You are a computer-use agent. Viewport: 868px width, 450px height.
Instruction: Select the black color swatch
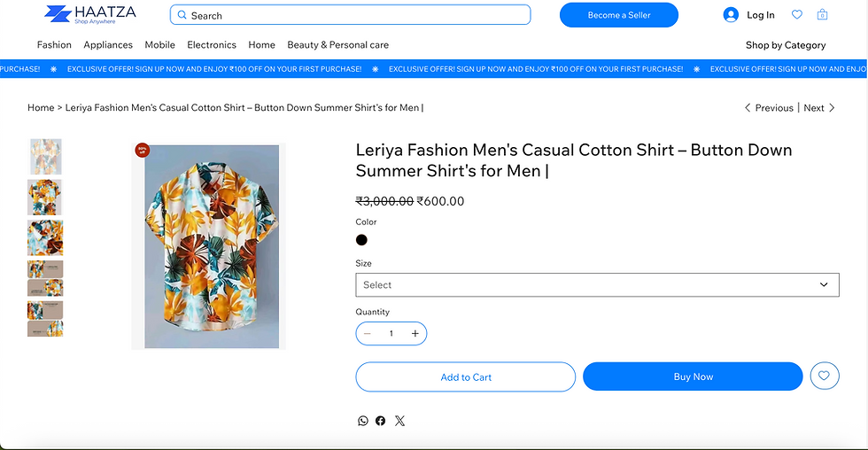[361, 240]
